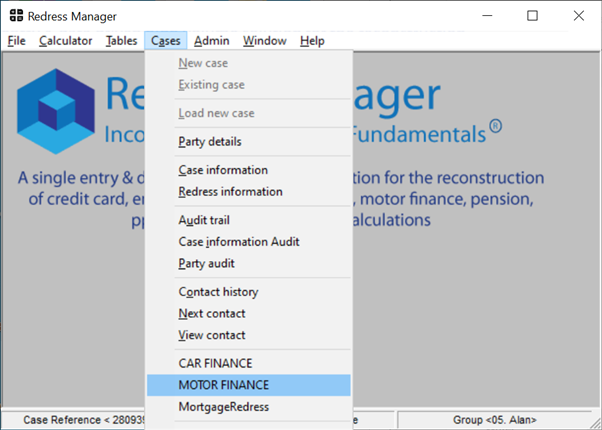Minimize the Redress Manager window

487,16
